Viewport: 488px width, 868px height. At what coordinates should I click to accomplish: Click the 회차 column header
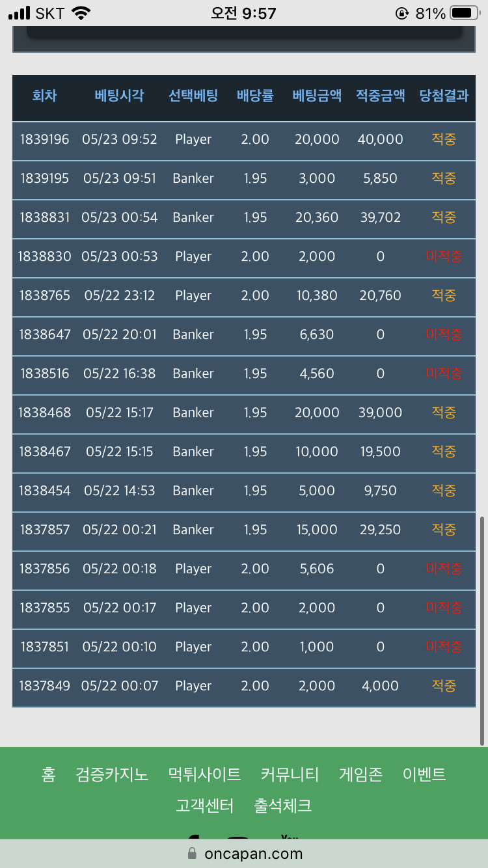(x=44, y=96)
